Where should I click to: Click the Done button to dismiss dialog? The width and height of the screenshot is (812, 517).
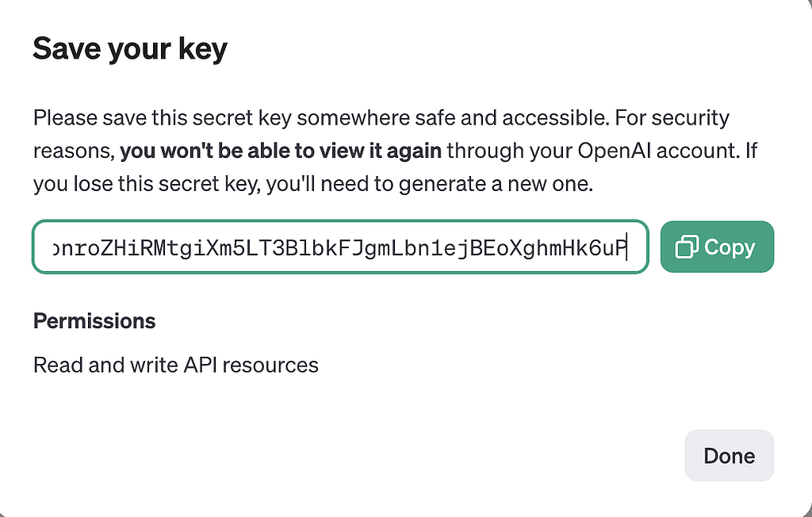[x=729, y=455]
